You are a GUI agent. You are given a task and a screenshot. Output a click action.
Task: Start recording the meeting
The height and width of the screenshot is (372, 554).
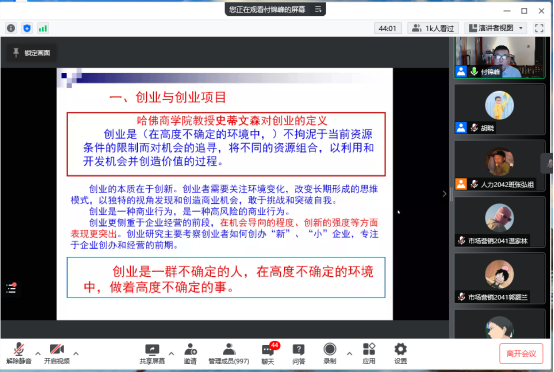coord(330,353)
